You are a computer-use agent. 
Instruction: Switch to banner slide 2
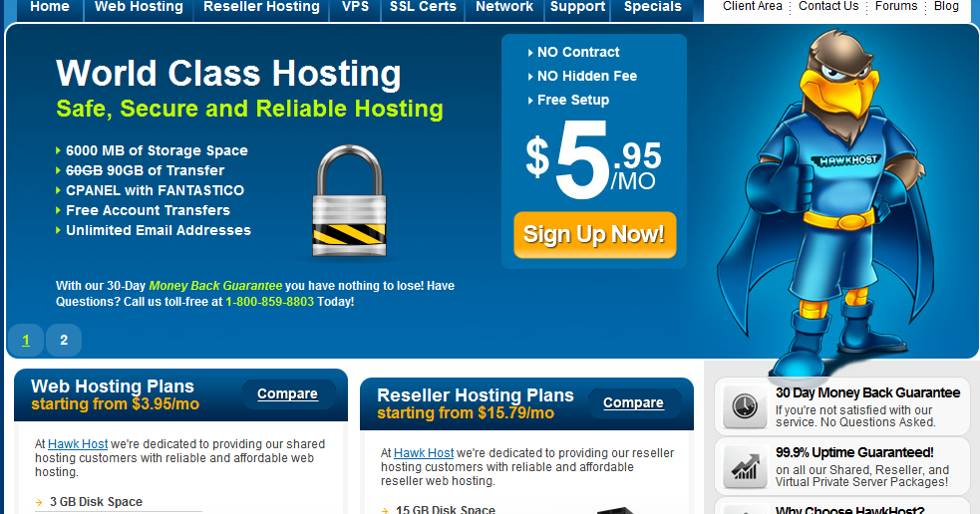coord(64,341)
